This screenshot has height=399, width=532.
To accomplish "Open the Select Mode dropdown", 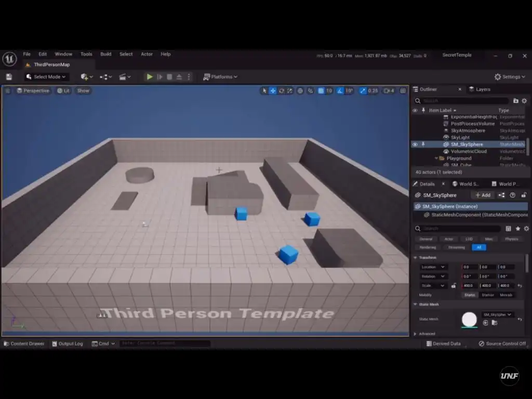I will (x=46, y=77).
